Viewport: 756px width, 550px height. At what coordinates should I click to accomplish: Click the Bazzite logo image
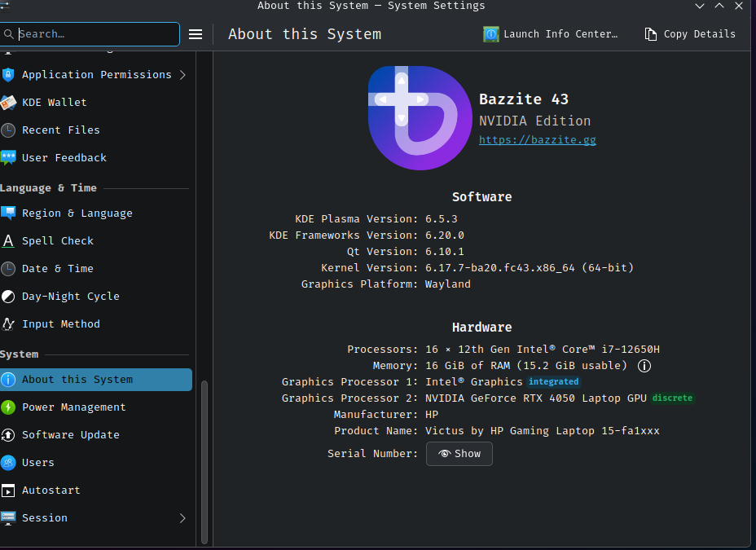pyautogui.click(x=420, y=118)
